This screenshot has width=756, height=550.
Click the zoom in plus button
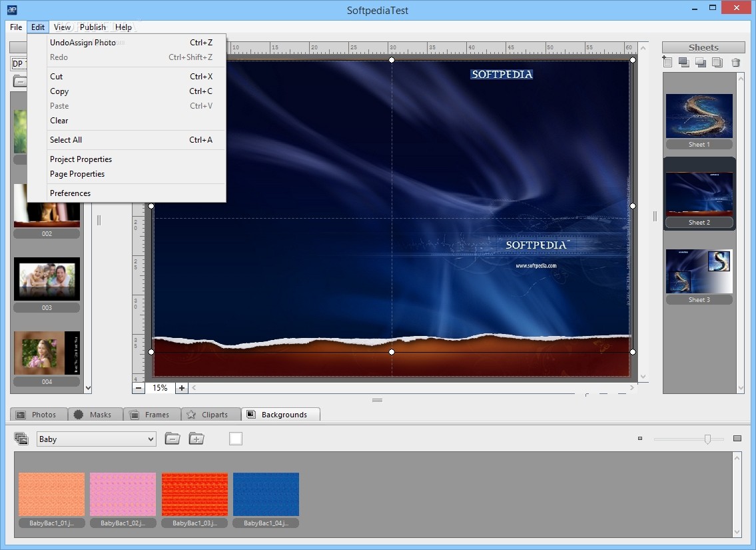click(x=181, y=388)
